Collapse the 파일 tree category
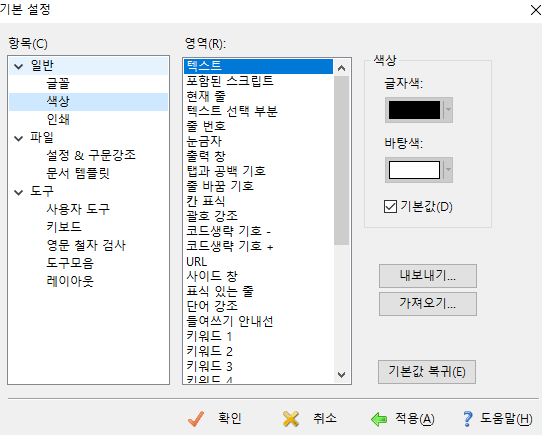The image size is (542, 435). click(18, 138)
